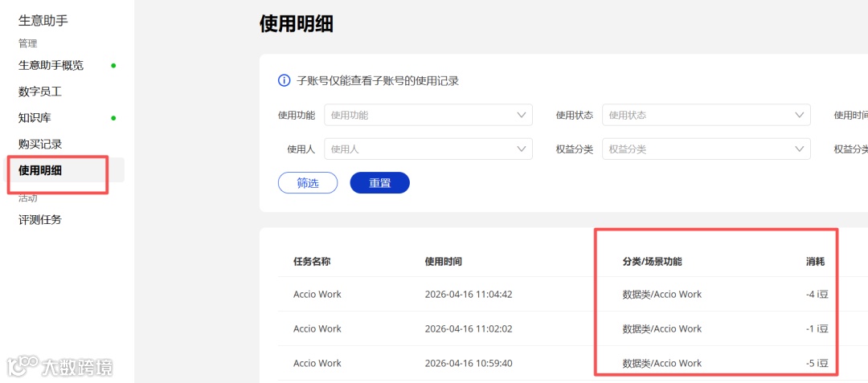Click the green dot beside 生意助手概览

pyautogui.click(x=113, y=66)
